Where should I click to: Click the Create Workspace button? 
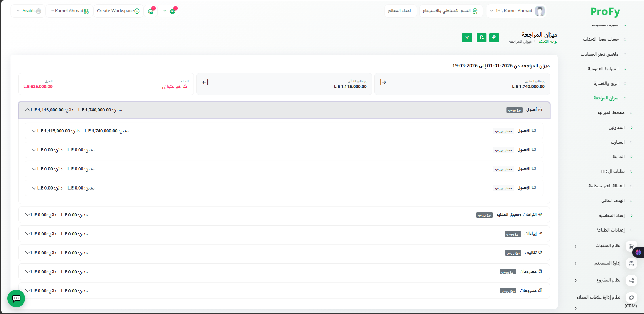[118, 11]
